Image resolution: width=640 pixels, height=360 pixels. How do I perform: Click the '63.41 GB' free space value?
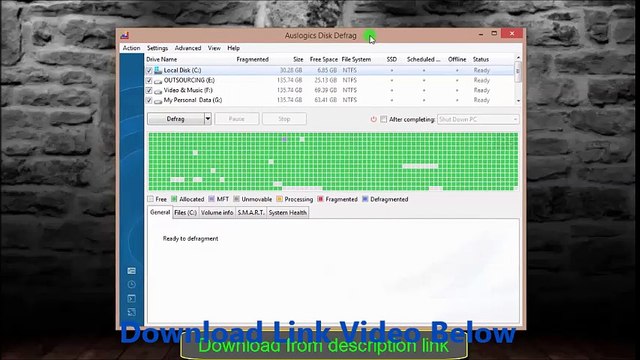tap(326, 100)
